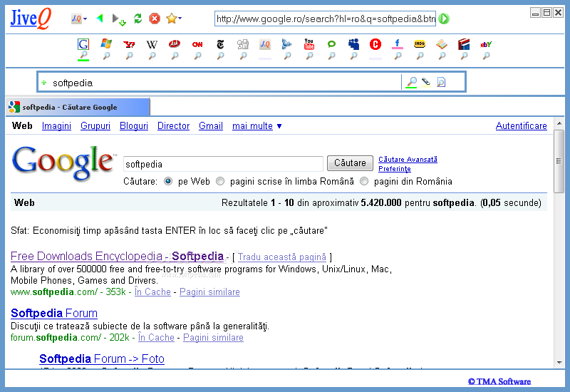Open the Autentificare link
This screenshot has width=570, height=392.
(522, 126)
